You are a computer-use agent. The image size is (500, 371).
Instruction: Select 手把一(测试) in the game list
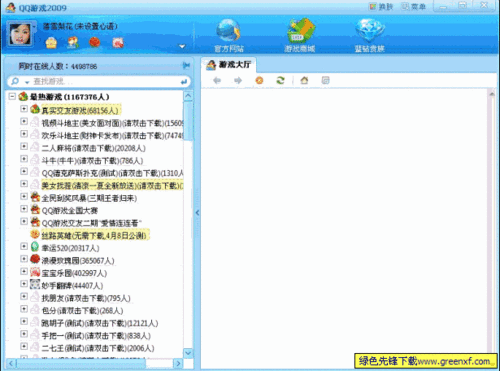pos(96,335)
